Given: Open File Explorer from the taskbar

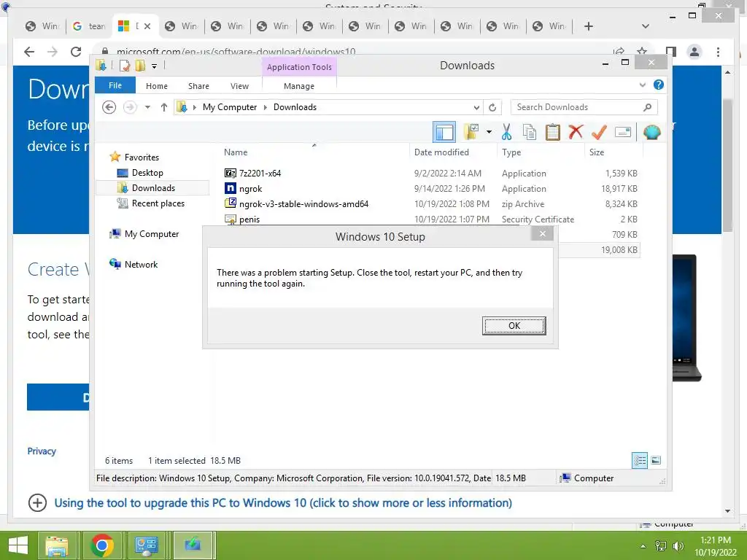Looking at the screenshot, I should tap(57, 545).
